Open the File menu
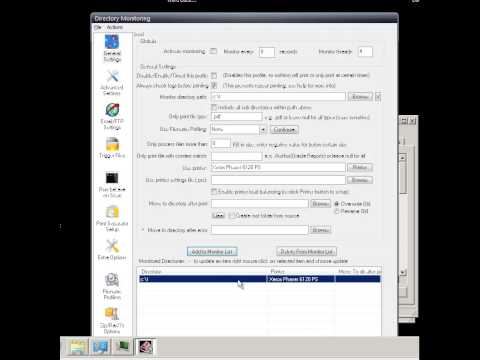This screenshot has height=360, width=480. (x=98, y=27)
